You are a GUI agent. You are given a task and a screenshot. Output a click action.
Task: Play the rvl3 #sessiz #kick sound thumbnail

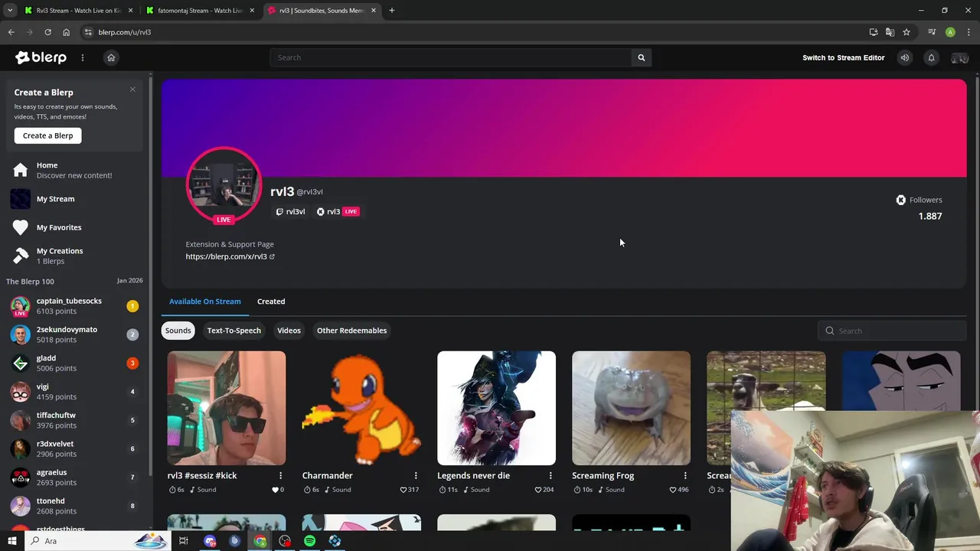[x=227, y=408]
